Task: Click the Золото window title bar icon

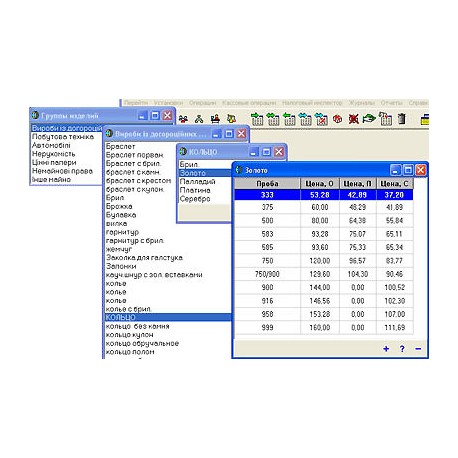Action: pyautogui.click(x=239, y=170)
